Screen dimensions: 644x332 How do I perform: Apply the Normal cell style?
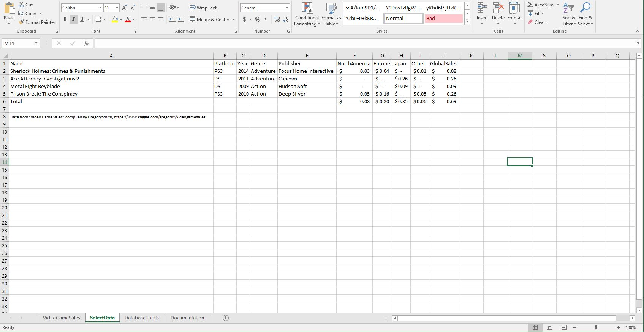click(403, 18)
